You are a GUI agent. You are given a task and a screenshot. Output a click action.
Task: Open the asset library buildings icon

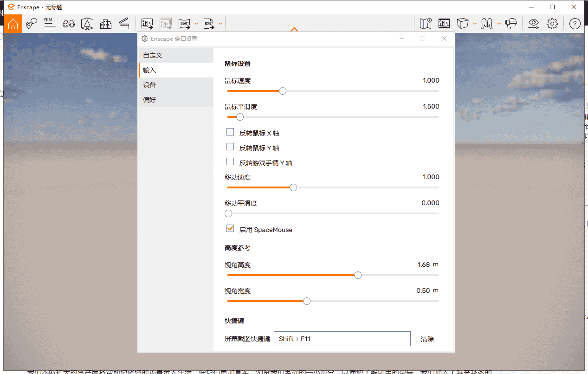click(x=106, y=24)
